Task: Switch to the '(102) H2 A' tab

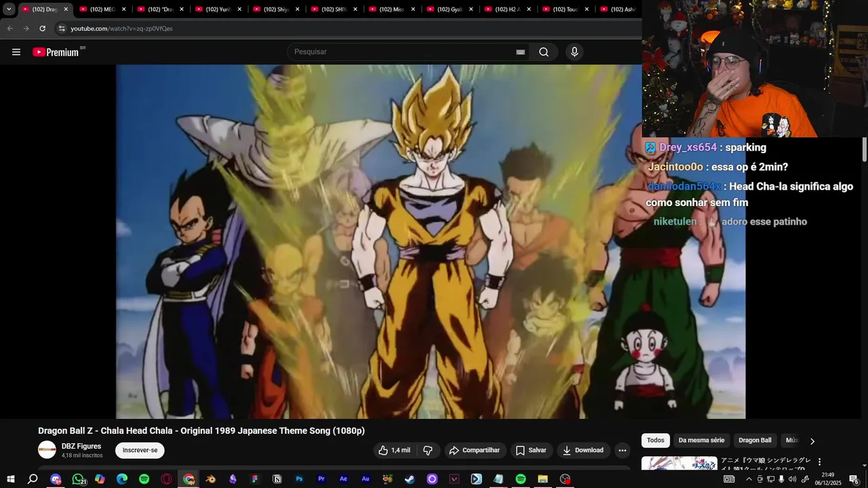Action: pos(507,9)
